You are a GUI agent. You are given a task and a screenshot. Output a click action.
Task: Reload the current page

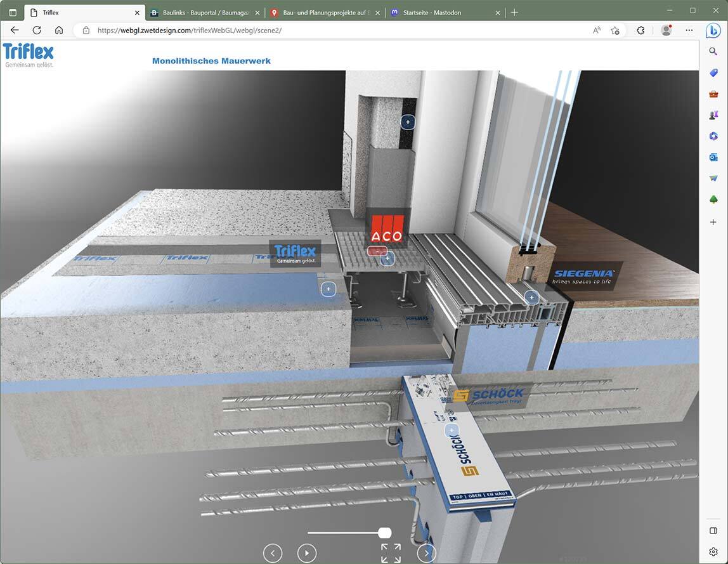coord(37,30)
